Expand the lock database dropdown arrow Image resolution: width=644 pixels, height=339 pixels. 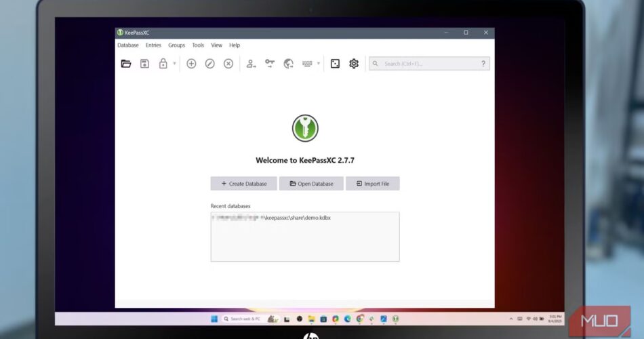coord(174,64)
